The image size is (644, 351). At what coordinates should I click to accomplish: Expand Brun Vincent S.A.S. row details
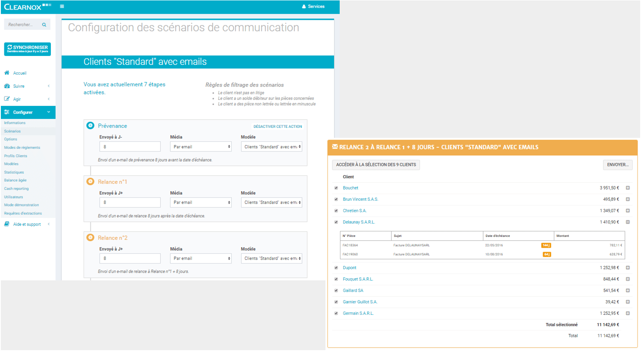pos(628,199)
